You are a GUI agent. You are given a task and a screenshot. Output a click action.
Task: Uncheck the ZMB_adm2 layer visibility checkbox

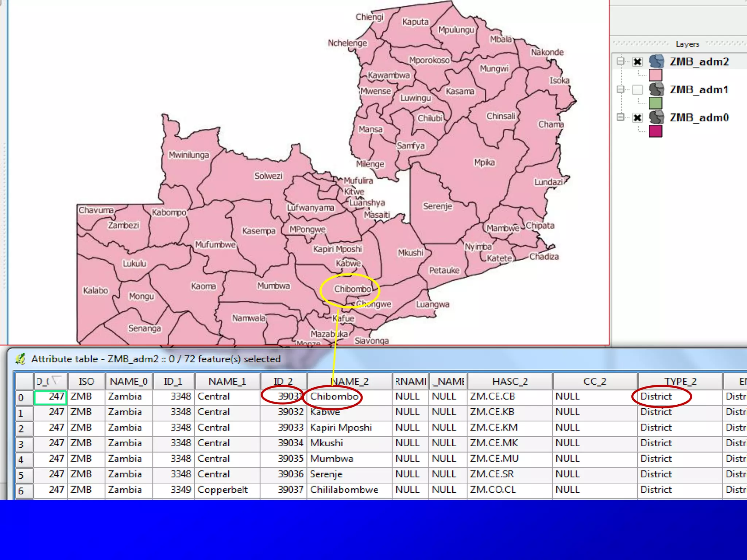coord(637,62)
